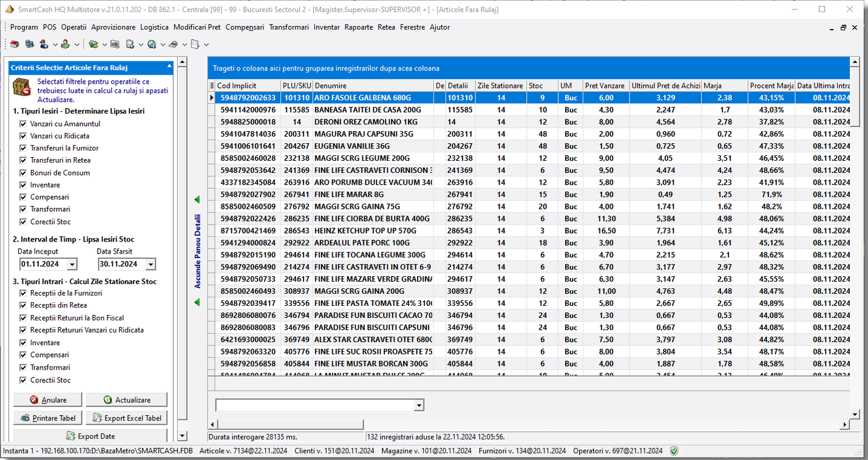Collapse the Criterii Selectie panel header triangle
Viewport: 868px width, 460px height.
[169, 67]
